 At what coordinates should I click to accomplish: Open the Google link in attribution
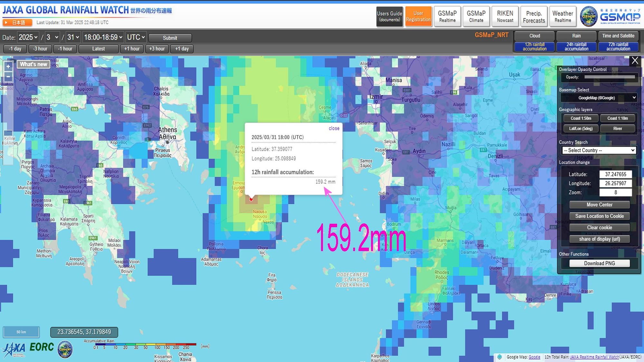pos(534,357)
